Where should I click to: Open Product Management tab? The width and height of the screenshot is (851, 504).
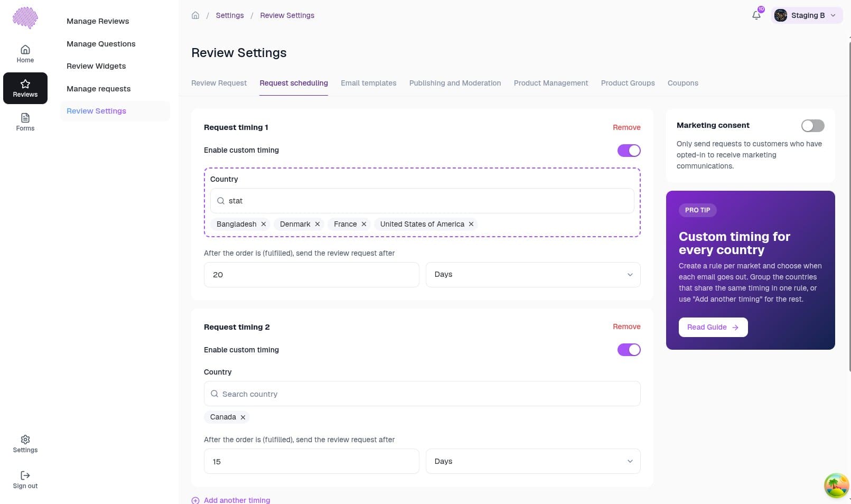pyautogui.click(x=551, y=83)
